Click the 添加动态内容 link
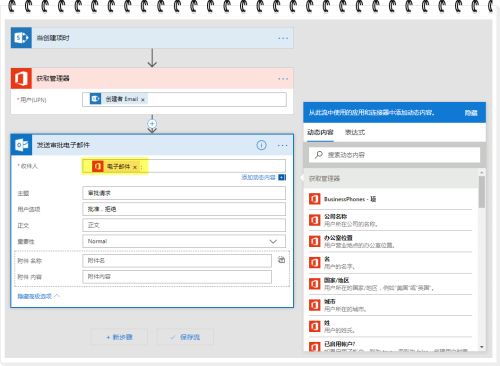500x366 pixels. (258, 177)
